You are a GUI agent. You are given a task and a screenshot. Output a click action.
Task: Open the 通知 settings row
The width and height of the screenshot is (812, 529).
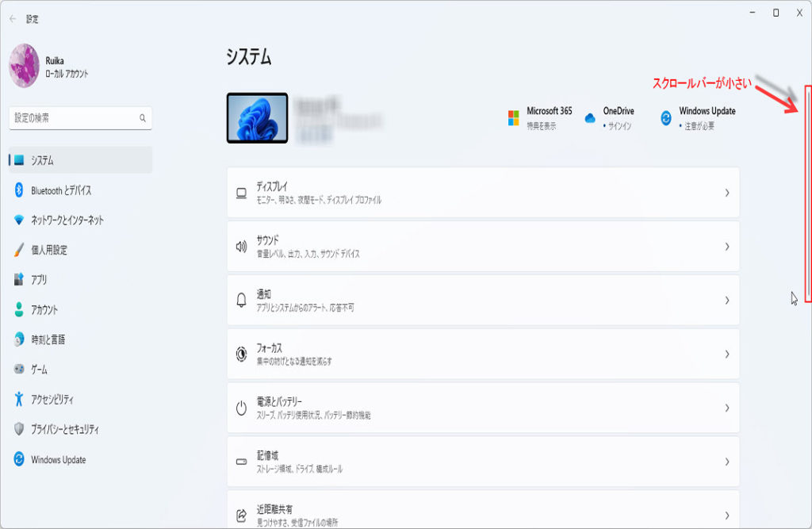pos(482,300)
